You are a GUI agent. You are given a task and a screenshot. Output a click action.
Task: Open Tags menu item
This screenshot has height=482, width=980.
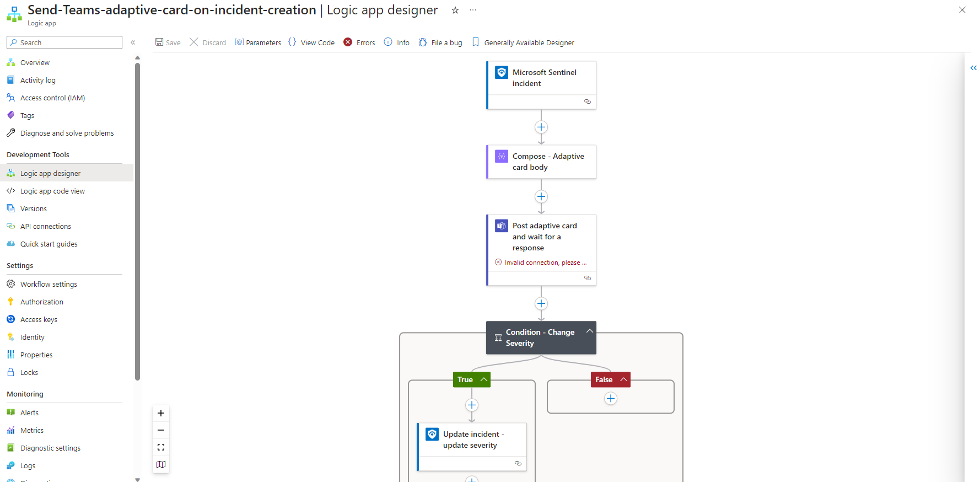(x=27, y=115)
